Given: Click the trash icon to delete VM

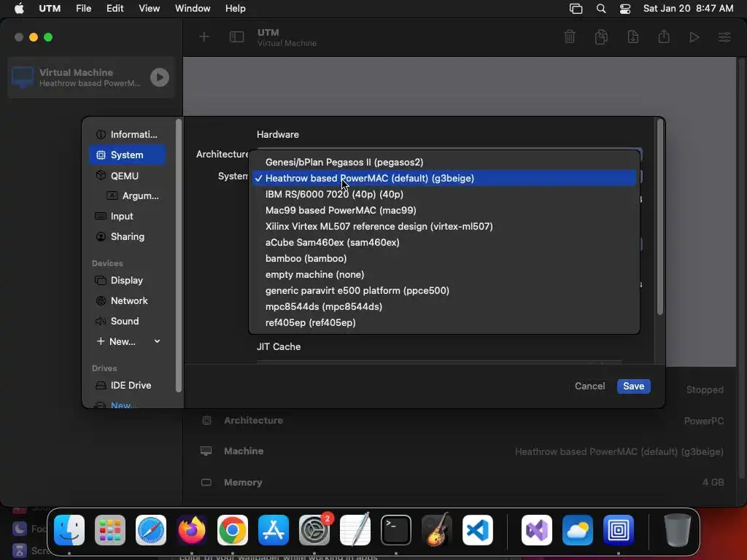Looking at the screenshot, I should click(570, 37).
